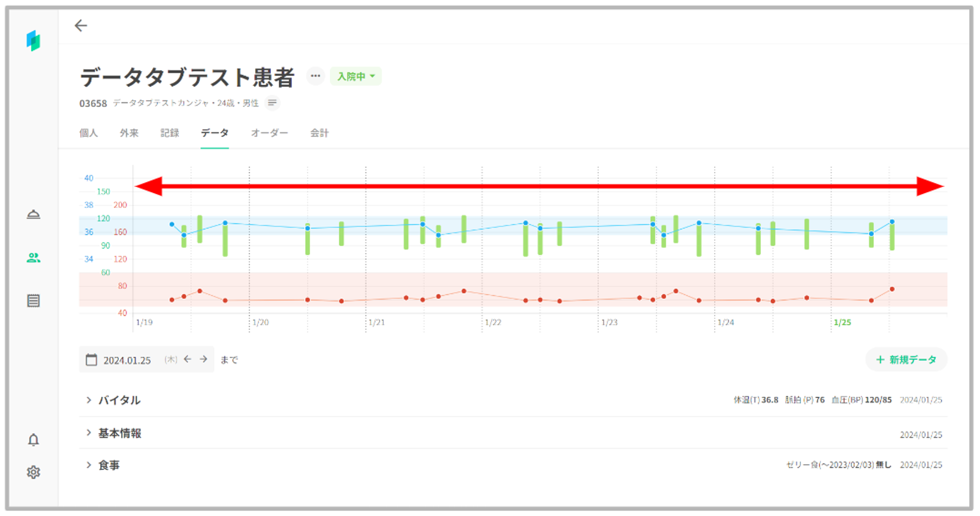Switch to the 個人 tab
Screen dimensions: 980x516
(x=89, y=133)
